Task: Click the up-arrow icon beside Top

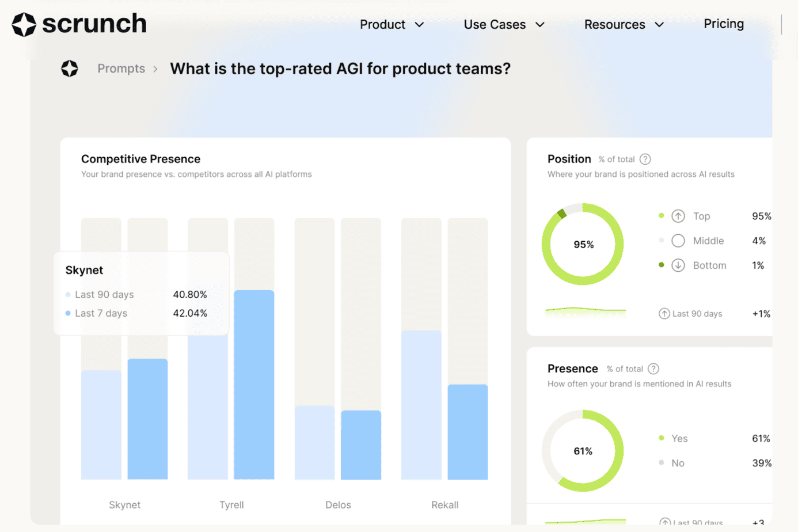Action: 678,216
